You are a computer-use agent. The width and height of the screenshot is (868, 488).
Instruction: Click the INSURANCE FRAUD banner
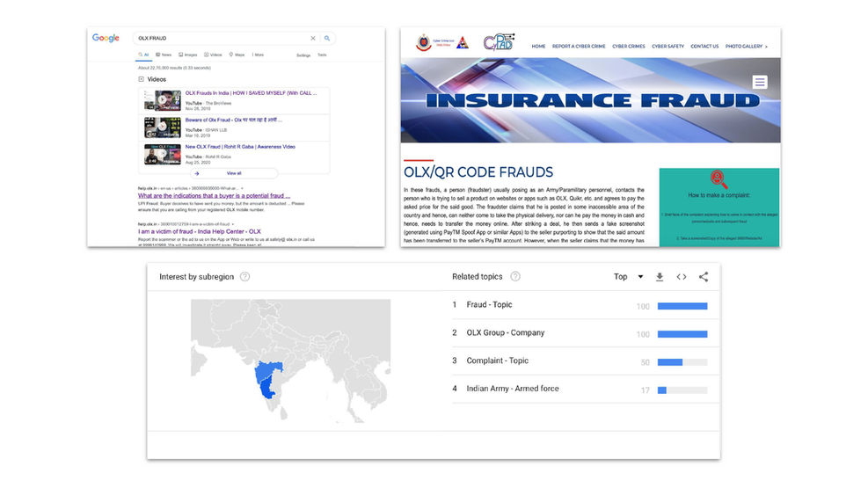(591, 100)
